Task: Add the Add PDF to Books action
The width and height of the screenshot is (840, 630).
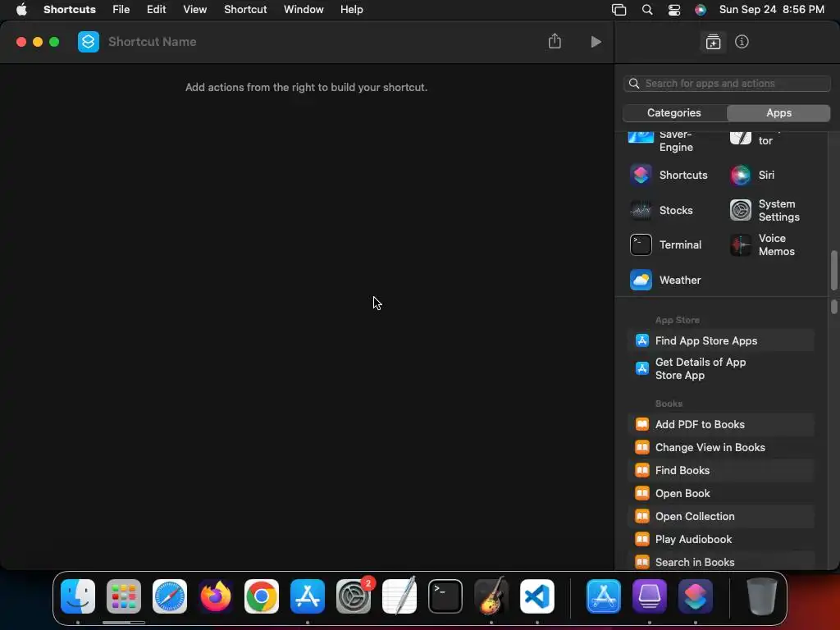Action: [x=721, y=424]
